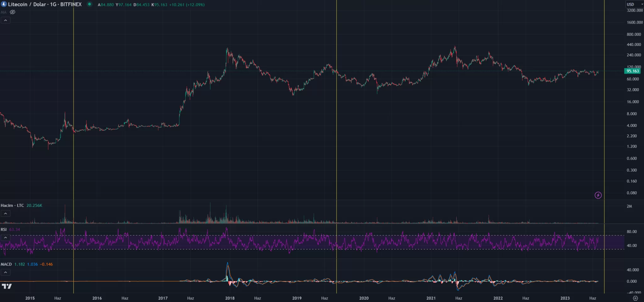Click the purple lightning bolt icon
Viewport: 644px width, 302px height.
coord(598,195)
